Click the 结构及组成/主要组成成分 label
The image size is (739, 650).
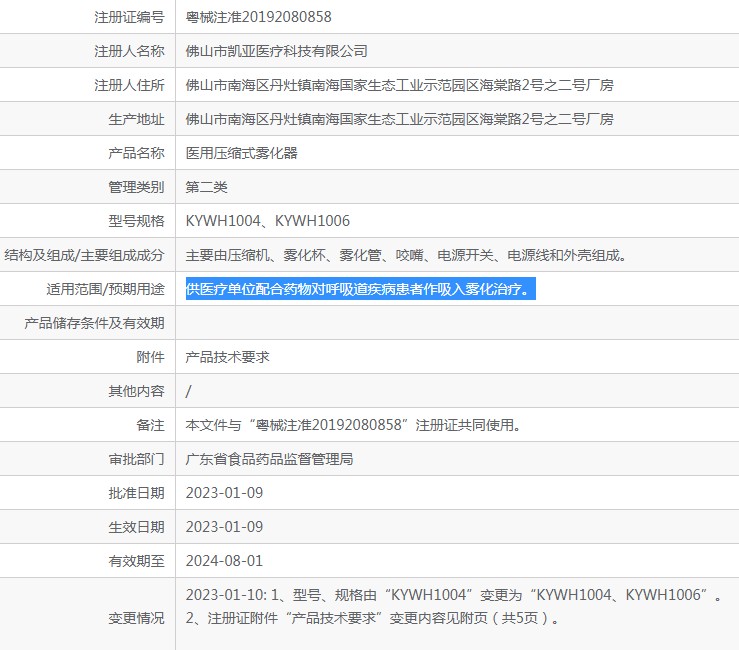point(84,255)
